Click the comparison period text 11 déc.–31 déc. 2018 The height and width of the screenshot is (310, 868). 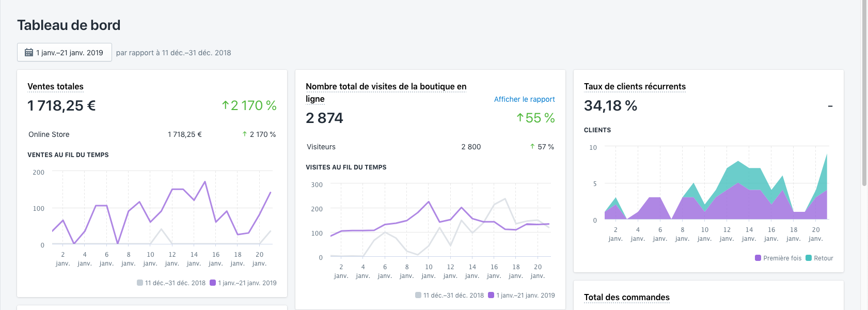(196, 53)
